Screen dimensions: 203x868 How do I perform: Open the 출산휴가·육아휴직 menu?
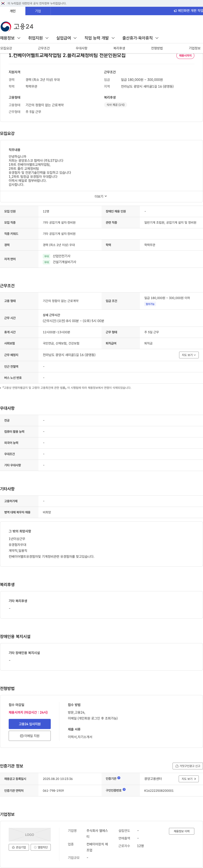click(x=140, y=38)
